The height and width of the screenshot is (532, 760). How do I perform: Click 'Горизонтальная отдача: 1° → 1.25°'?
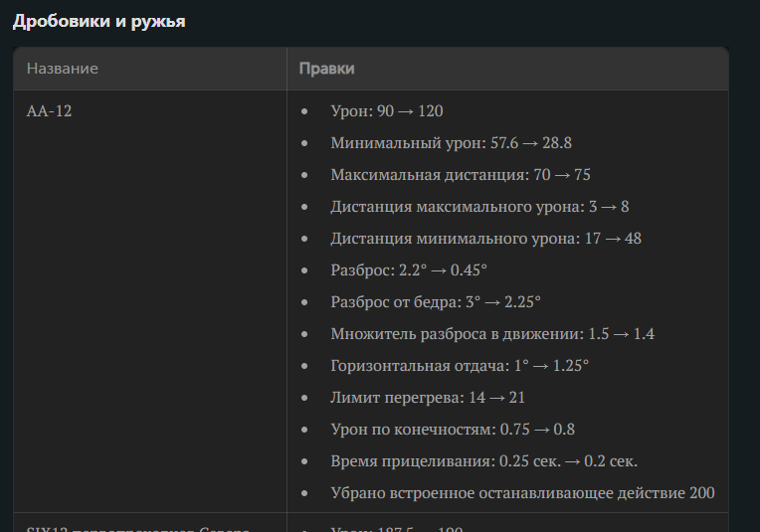460,365
